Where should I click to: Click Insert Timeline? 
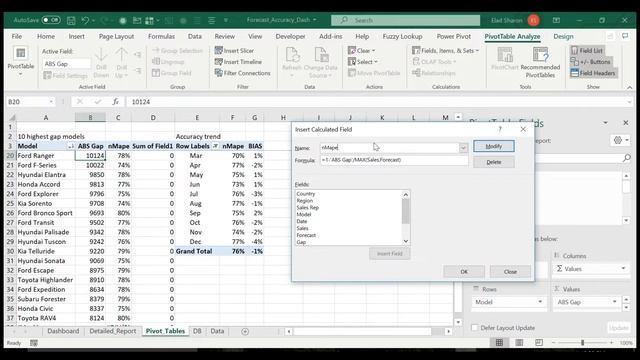238,62
